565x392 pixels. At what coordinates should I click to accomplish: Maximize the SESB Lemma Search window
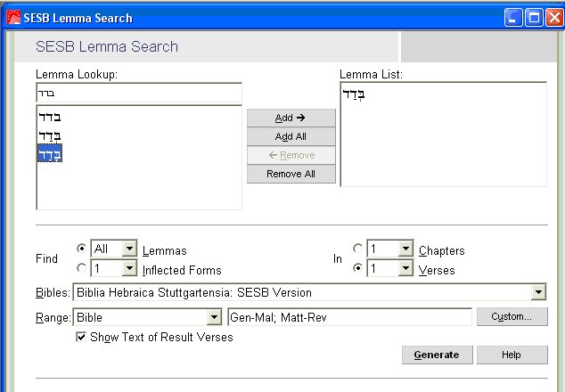coord(534,18)
